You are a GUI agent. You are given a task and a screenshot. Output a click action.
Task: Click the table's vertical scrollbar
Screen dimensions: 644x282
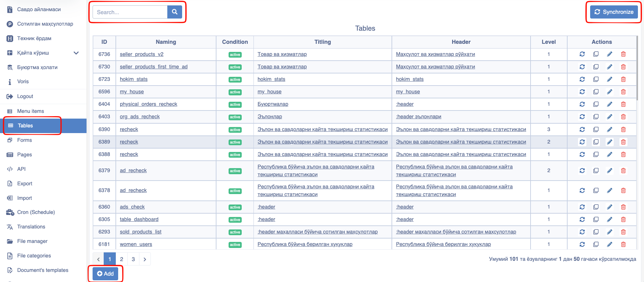pos(637,68)
